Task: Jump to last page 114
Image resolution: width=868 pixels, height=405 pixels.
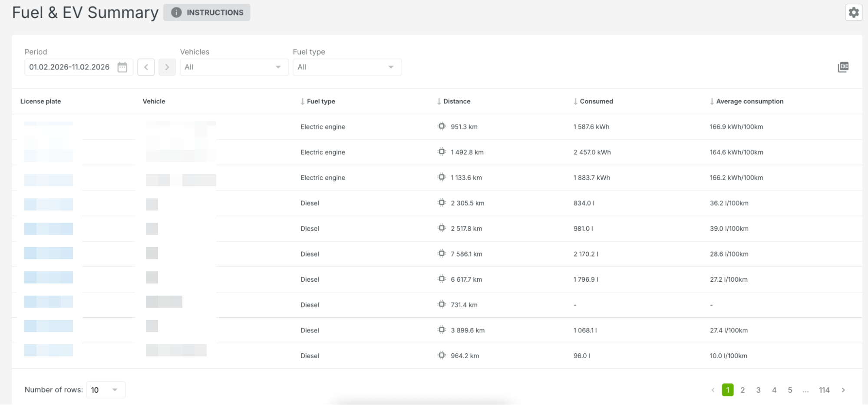Action: click(824, 390)
